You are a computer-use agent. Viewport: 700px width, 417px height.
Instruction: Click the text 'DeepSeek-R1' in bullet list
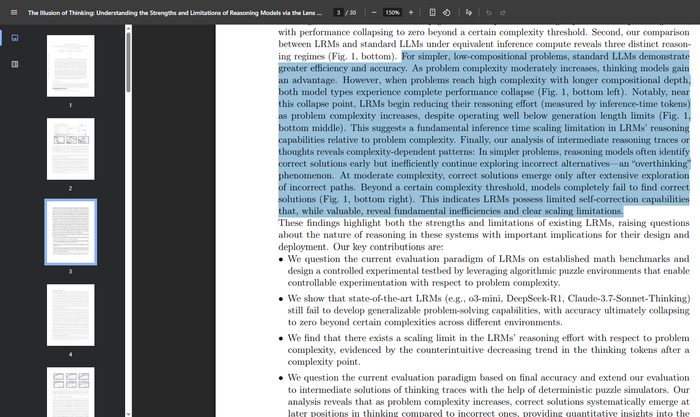[534, 298]
